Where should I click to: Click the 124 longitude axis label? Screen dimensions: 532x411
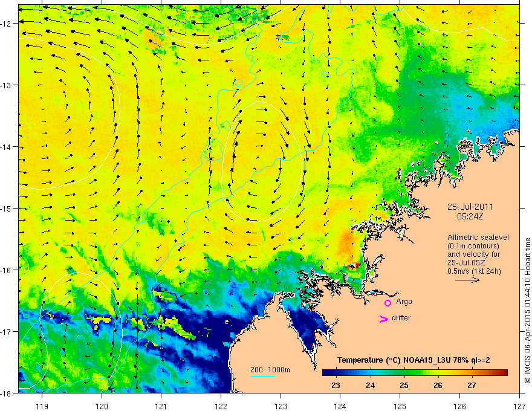pyautogui.click(x=340, y=406)
